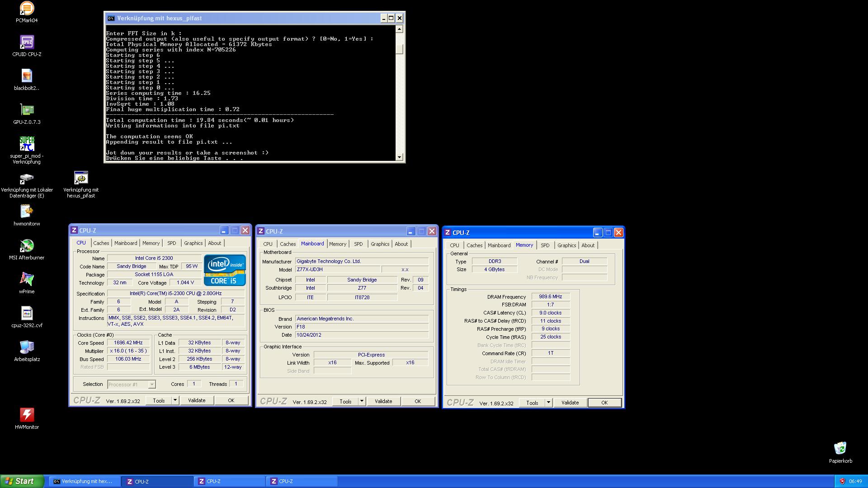Open Memory tab in the CPU window

tap(151, 243)
